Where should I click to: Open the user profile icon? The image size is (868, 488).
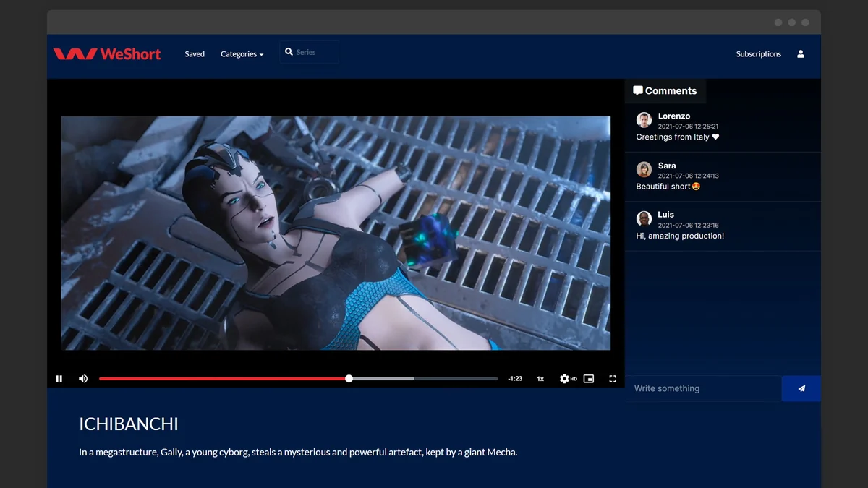[x=801, y=53]
